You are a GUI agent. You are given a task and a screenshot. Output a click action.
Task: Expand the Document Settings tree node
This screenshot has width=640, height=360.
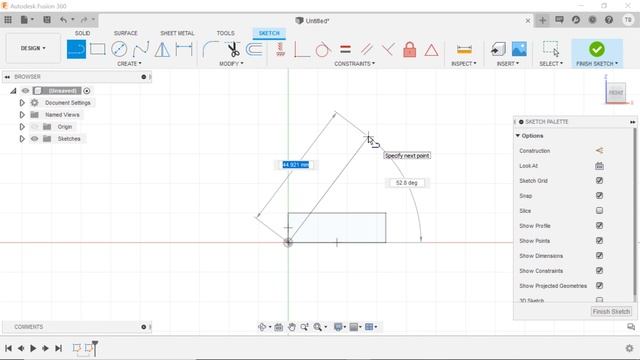point(22,103)
